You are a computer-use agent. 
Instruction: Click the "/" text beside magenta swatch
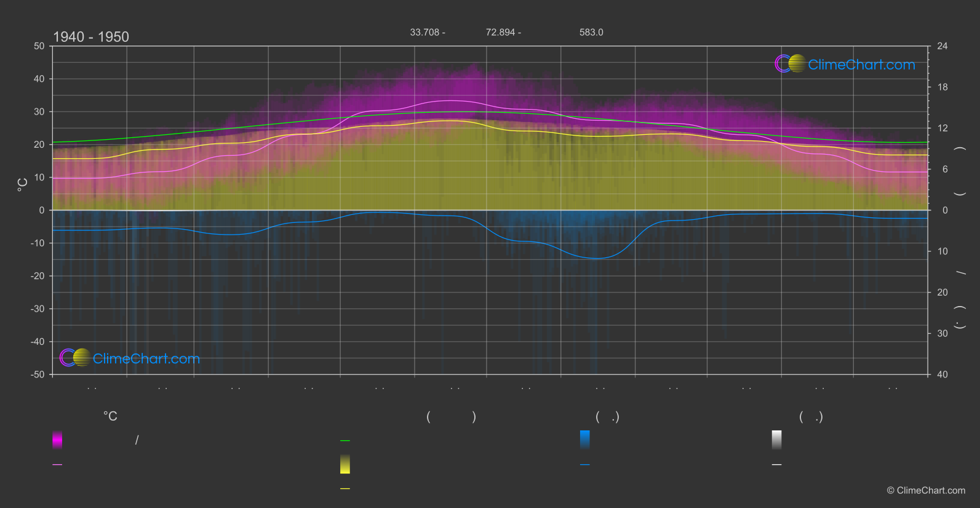137,440
